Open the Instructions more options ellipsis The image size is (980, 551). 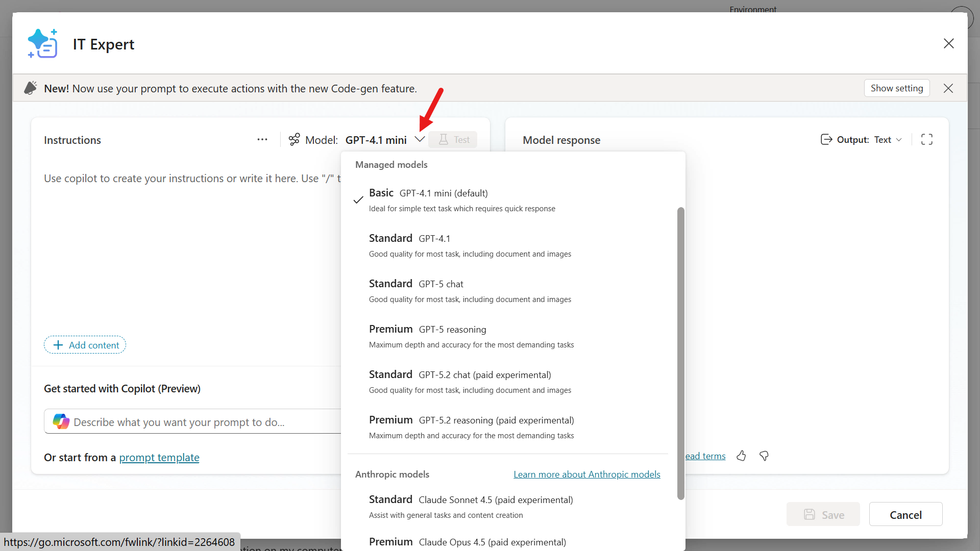262,139
